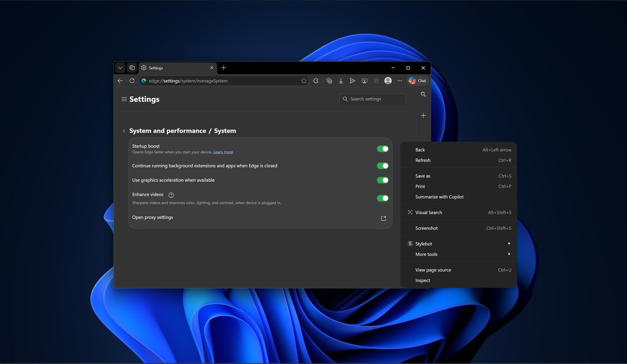Click the Refresh icon beside address bar
The width and height of the screenshot is (627, 364).
132,81
